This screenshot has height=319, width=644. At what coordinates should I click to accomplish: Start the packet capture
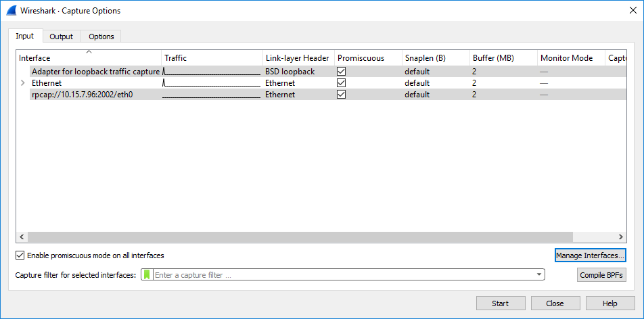coord(501,303)
